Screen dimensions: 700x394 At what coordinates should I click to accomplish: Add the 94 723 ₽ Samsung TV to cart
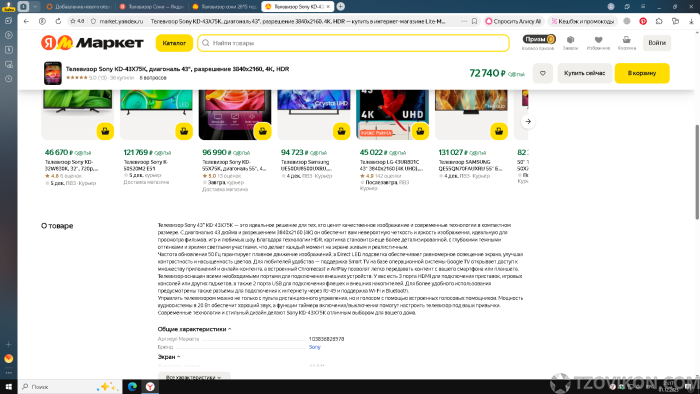coord(342,131)
